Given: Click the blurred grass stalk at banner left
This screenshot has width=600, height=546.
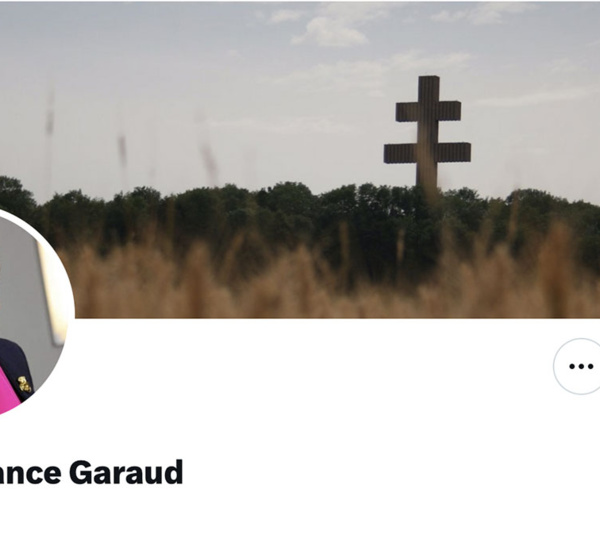Looking at the screenshot, I should coord(50,115).
